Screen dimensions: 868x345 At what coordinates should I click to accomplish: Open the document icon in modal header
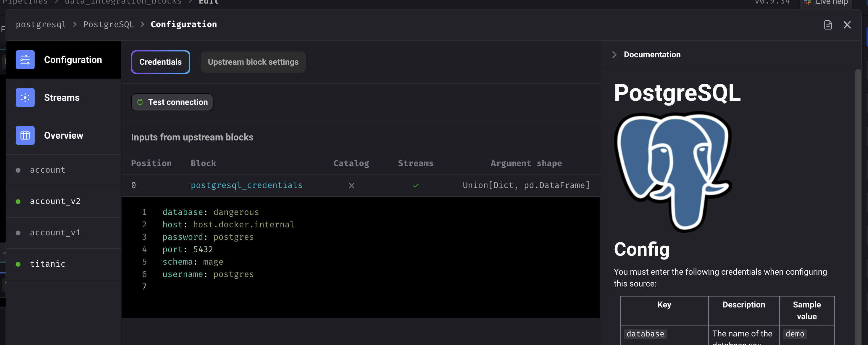click(x=827, y=25)
